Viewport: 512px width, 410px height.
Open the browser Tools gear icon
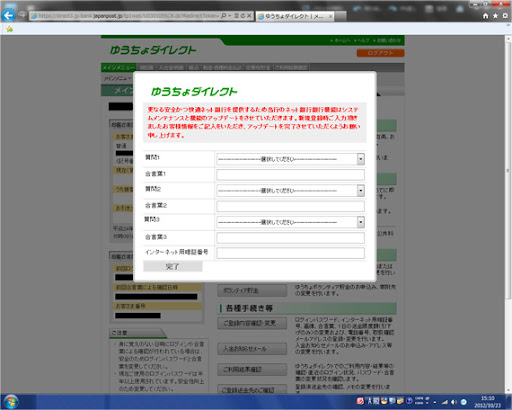(505, 16)
